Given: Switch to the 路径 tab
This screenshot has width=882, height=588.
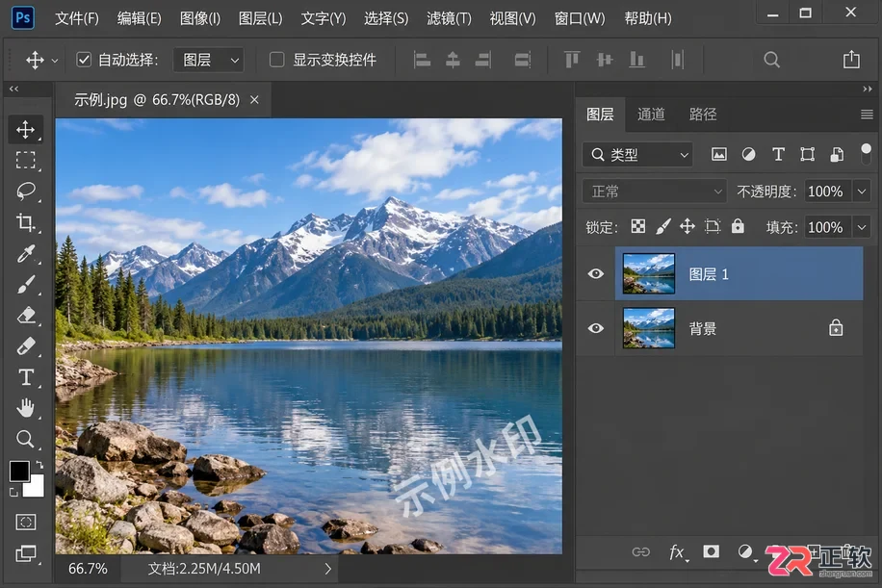Looking at the screenshot, I should coord(703,115).
